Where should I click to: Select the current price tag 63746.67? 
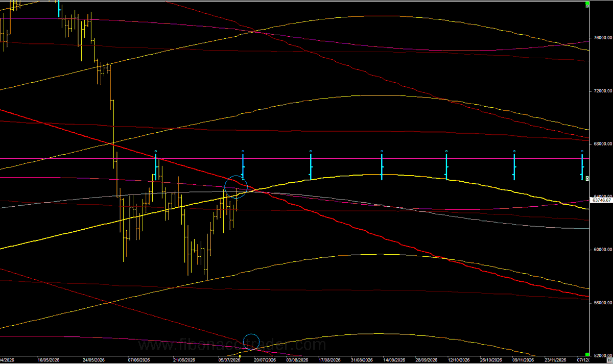[601, 201]
